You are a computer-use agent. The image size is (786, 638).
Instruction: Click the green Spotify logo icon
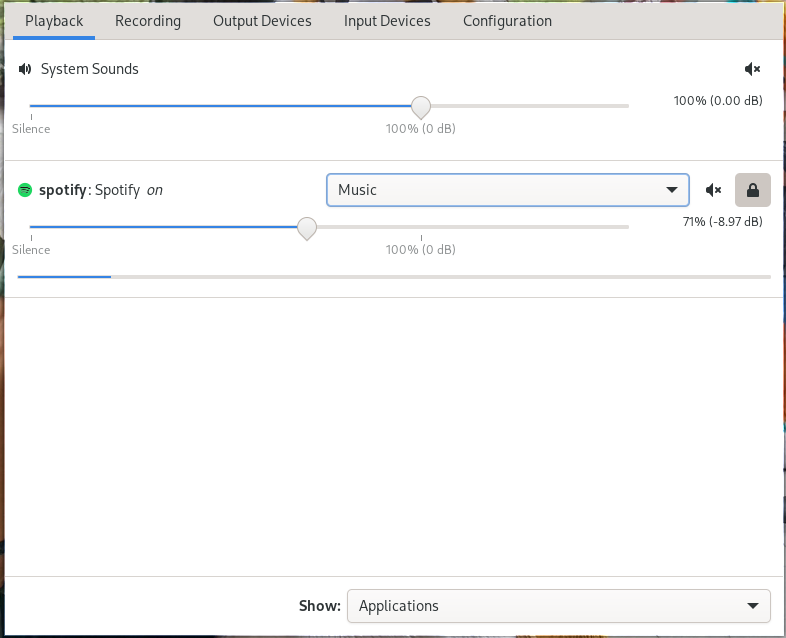25,190
